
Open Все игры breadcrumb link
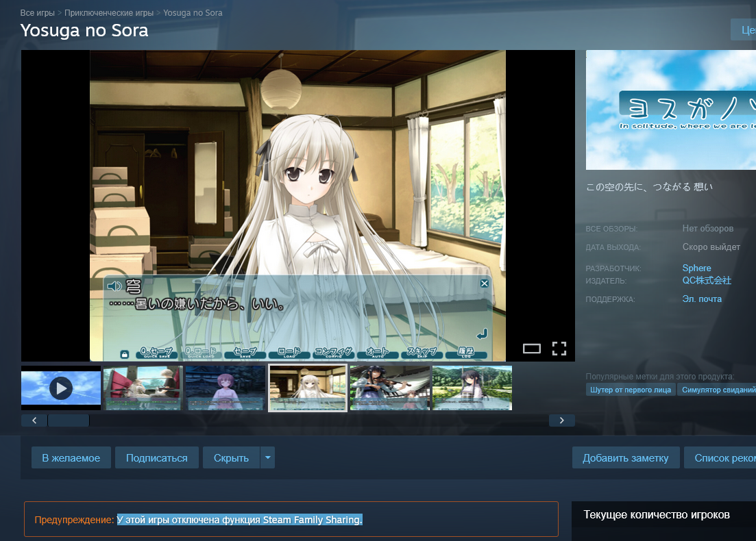[37, 13]
